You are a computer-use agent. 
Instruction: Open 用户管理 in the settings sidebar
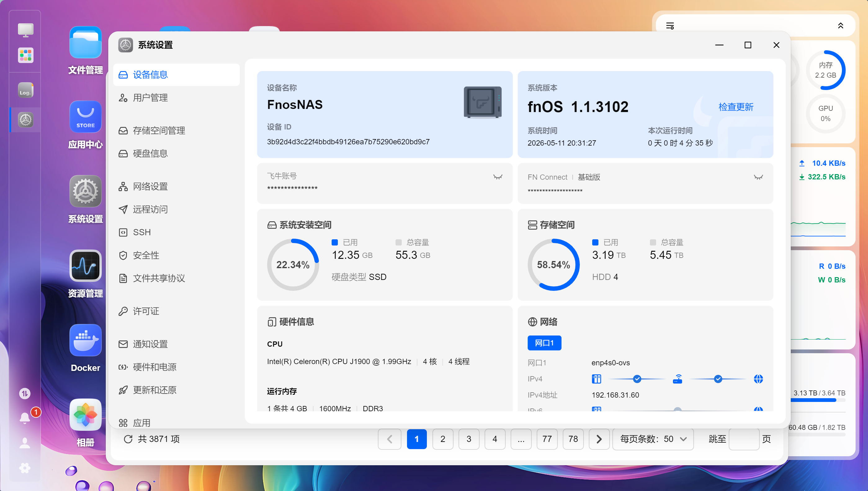[176, 98]
